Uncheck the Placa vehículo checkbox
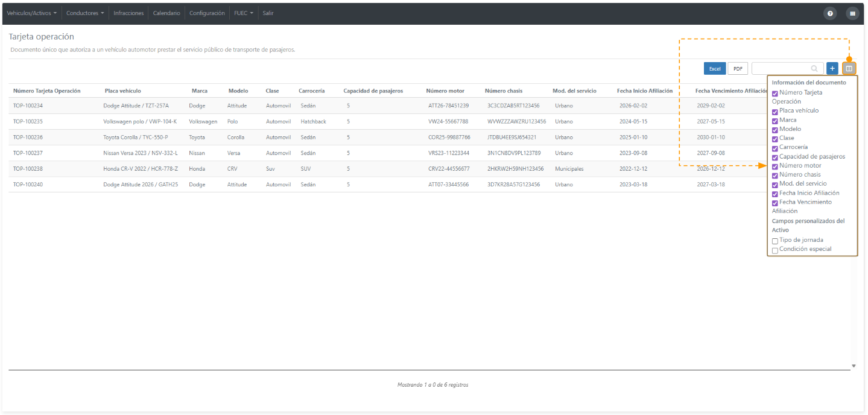Image resolution: width=868 pixels, height=415 pixels. [775, 112]
